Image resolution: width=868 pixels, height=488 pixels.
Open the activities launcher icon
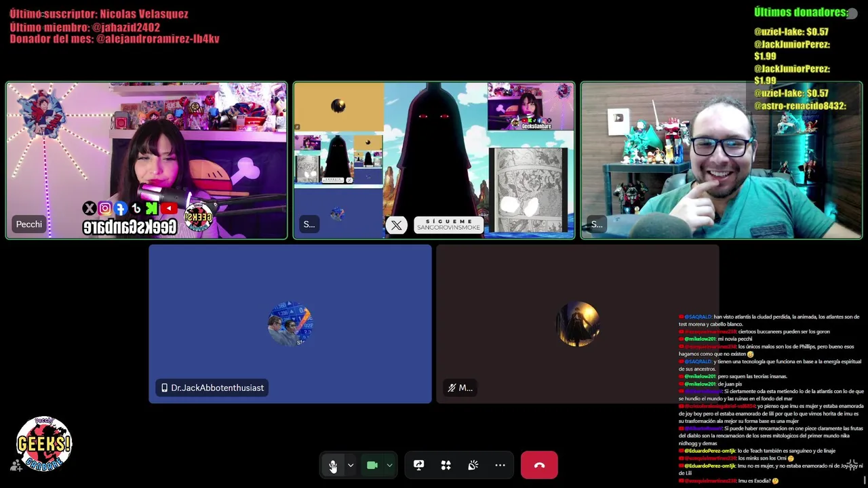[446, 465]
